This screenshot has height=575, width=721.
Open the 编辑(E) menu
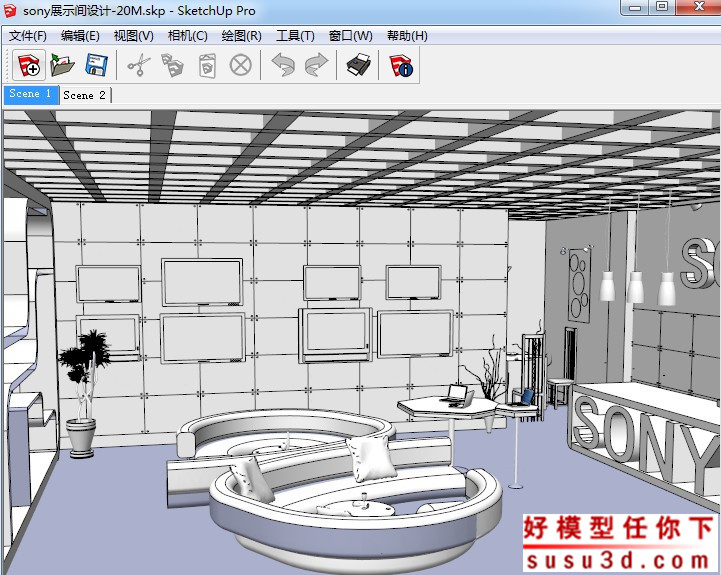(80, 36)
